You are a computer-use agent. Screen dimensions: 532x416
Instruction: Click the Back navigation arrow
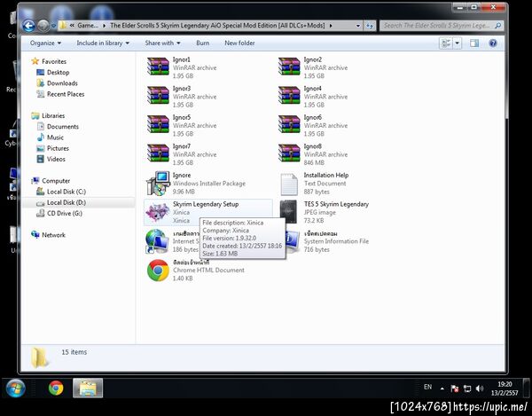(x=29, y=26)
